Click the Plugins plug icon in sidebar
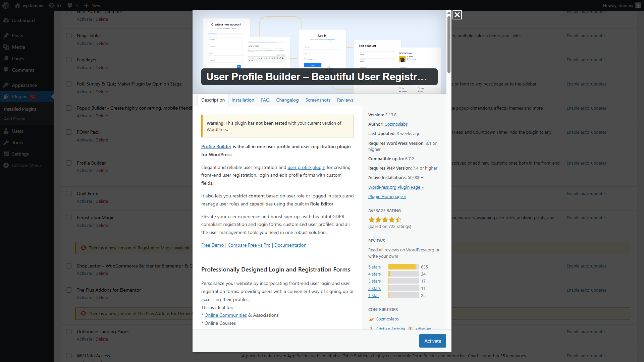The image size is (644, 362). [6, 97]
